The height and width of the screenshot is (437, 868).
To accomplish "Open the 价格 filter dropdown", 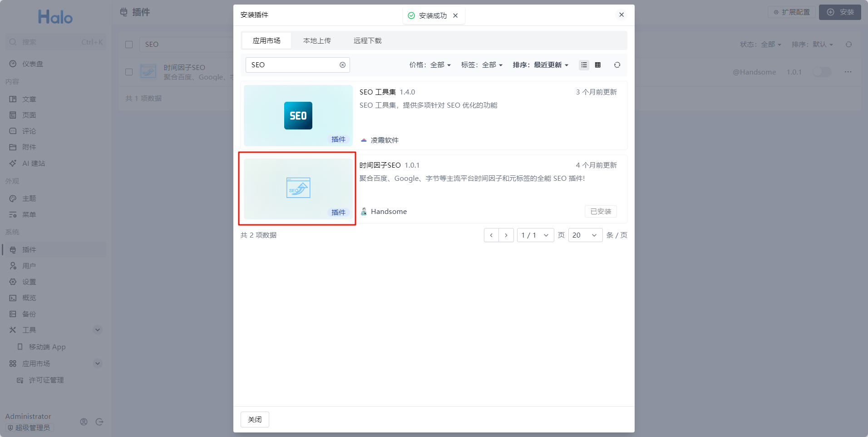I will (430, 65).
